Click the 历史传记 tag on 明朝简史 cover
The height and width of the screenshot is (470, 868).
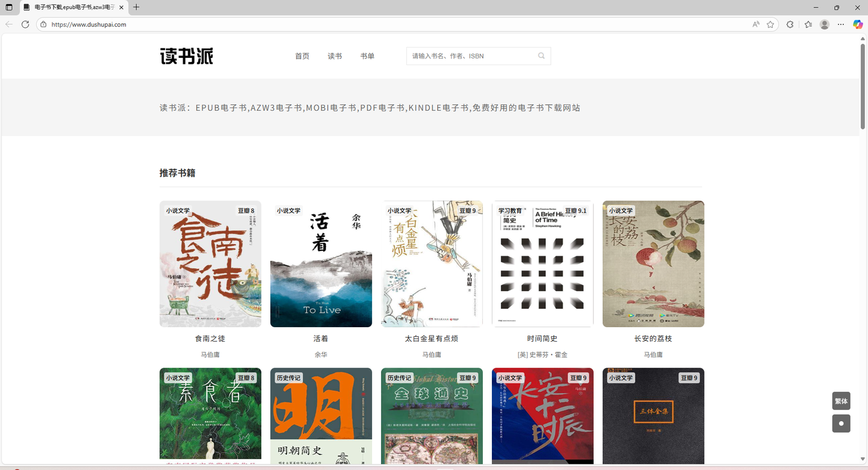(x=289, y=378)
